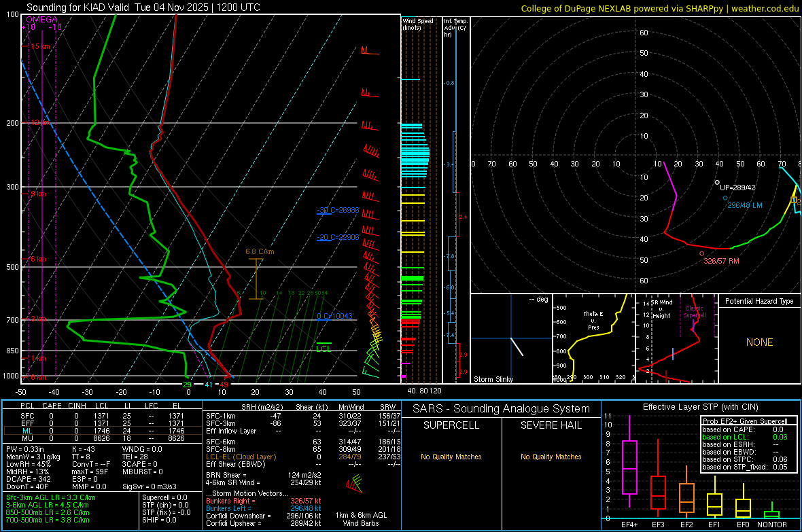Click the white upshear circle on hodograph
This screenshot has width=802, height=532.
click(x=717, y=182)
